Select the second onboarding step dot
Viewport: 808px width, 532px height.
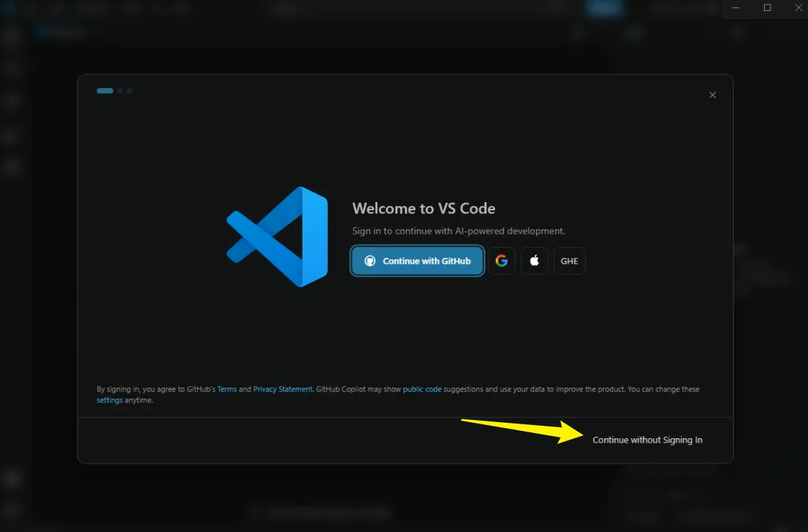tap(120, 91)
